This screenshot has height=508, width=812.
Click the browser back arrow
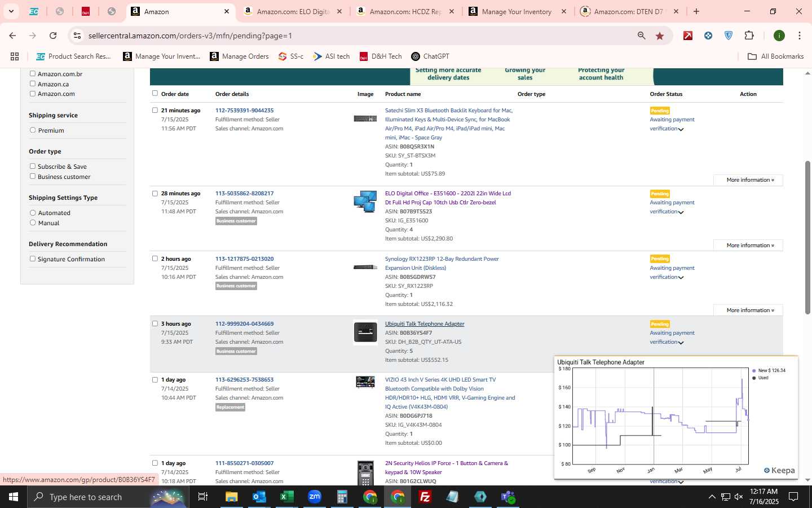click(12, 36)
